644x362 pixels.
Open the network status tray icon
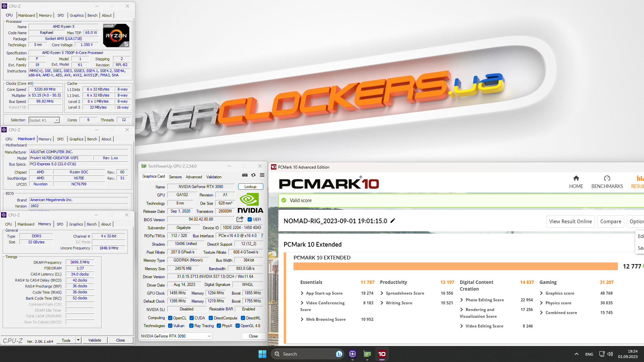click(602, 354)
